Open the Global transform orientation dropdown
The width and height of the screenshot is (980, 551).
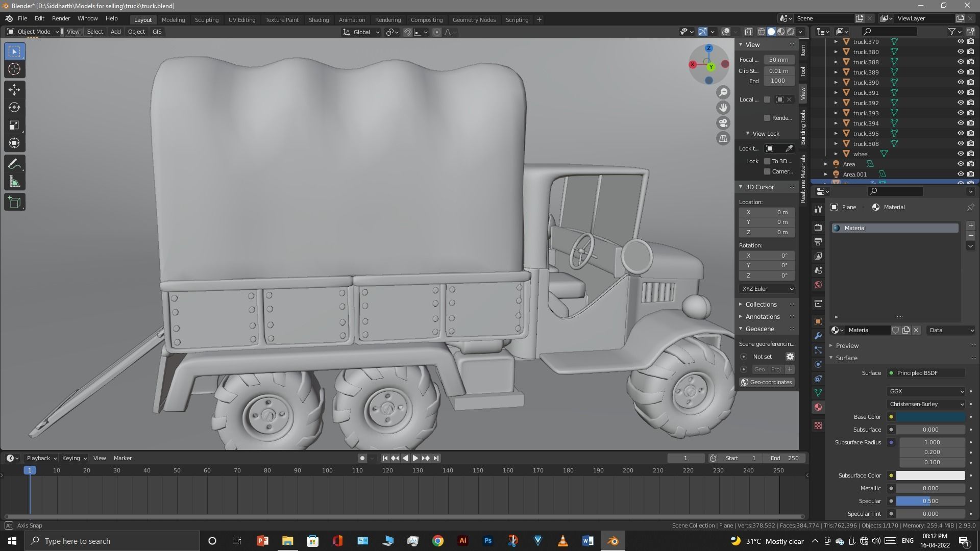[x=361, y=32]
